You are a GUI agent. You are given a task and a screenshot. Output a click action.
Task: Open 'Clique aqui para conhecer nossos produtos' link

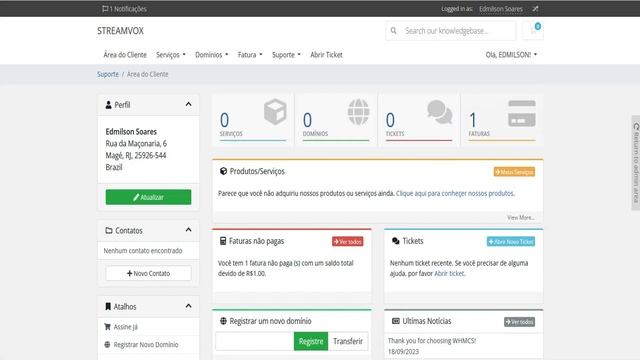[x=455, y=193]
